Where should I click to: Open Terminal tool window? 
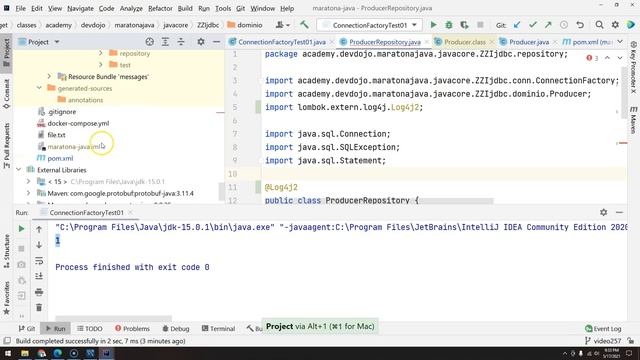pos(218,328)
